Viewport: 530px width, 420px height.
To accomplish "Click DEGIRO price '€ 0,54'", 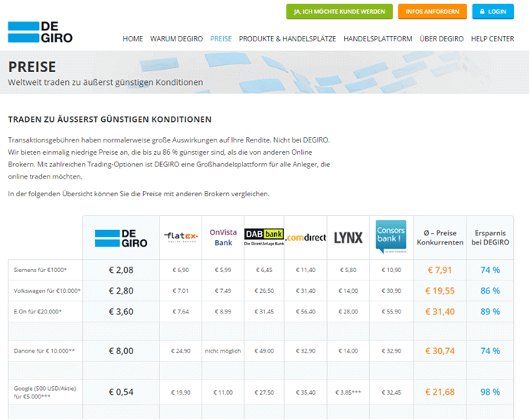I will tap(121, 392).
